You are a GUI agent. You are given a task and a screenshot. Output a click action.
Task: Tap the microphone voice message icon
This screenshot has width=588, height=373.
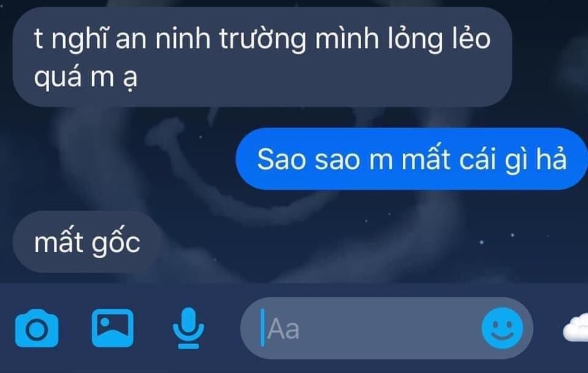click(x=188, y=328)
